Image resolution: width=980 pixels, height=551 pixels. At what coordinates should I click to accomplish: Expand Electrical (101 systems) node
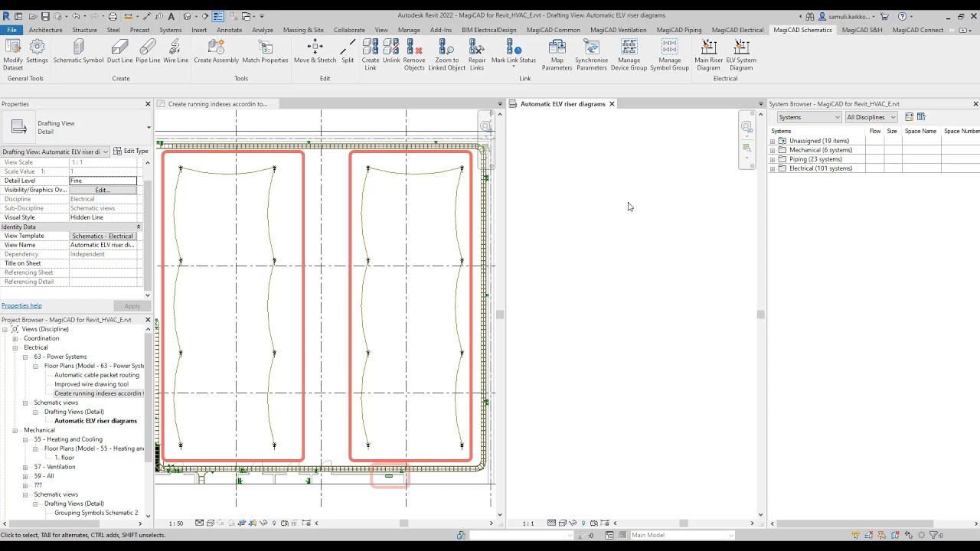(773, 168)
